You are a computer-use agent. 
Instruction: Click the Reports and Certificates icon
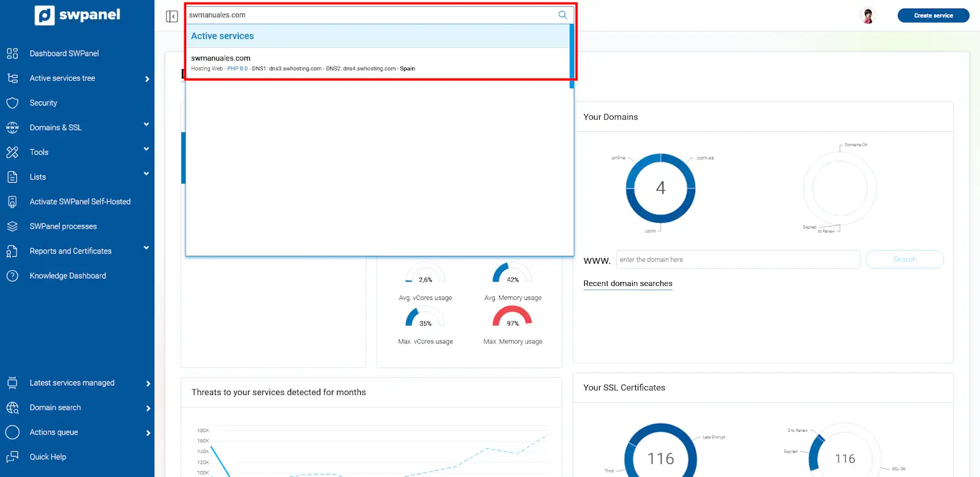click(x=12, y=251)
